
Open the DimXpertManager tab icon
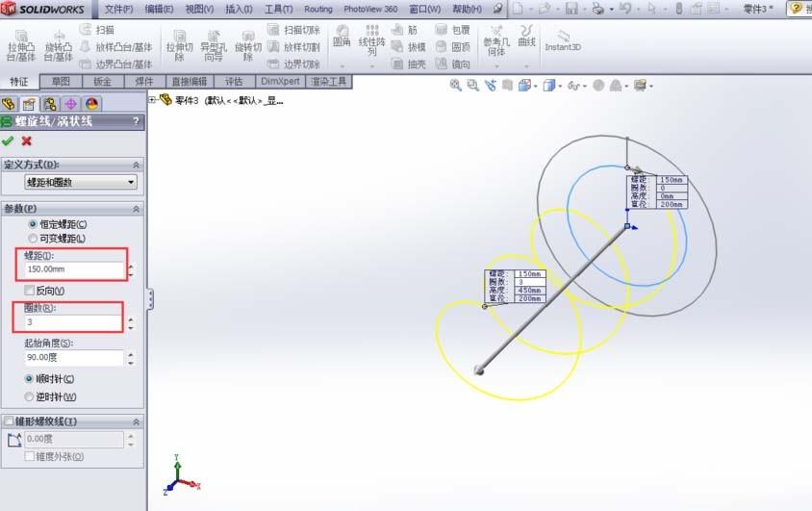pos(70,104)
